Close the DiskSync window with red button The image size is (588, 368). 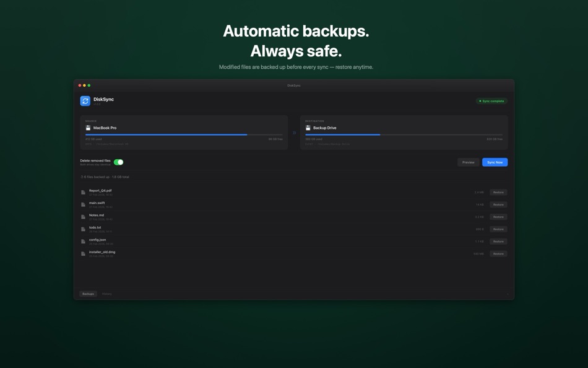click(x=79, y=85)
